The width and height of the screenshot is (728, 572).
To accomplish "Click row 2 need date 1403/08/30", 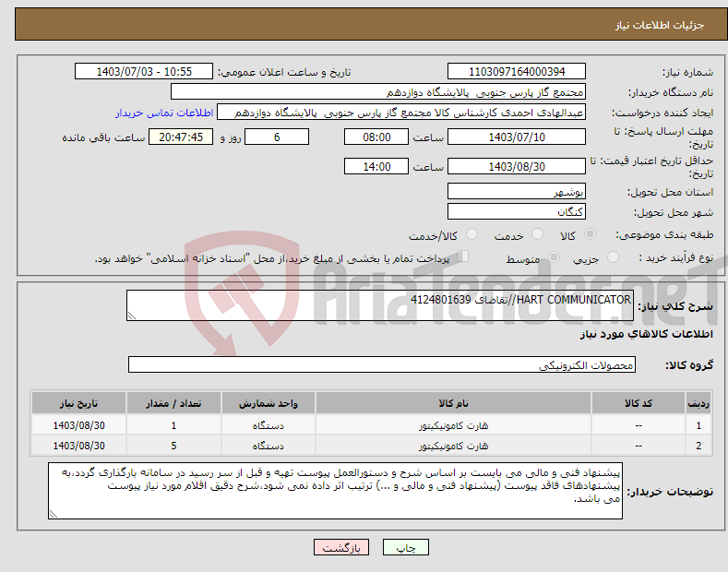I will coord(79,446).
